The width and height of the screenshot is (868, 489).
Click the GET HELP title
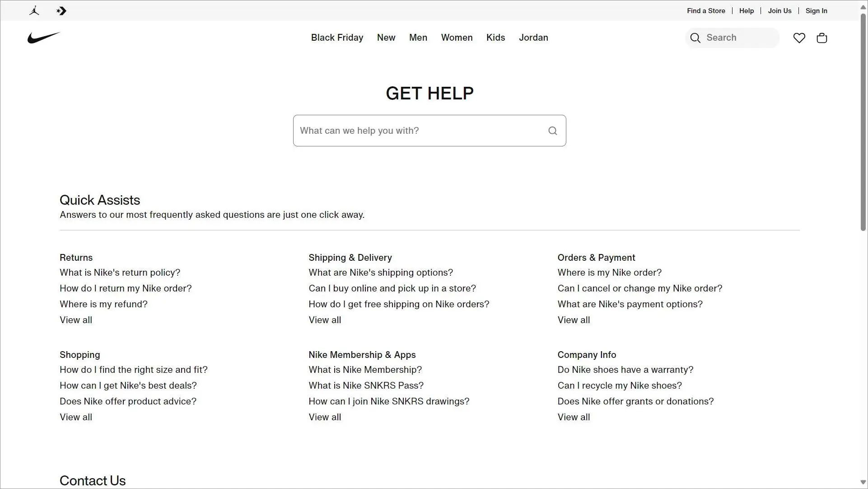point(429,94)
